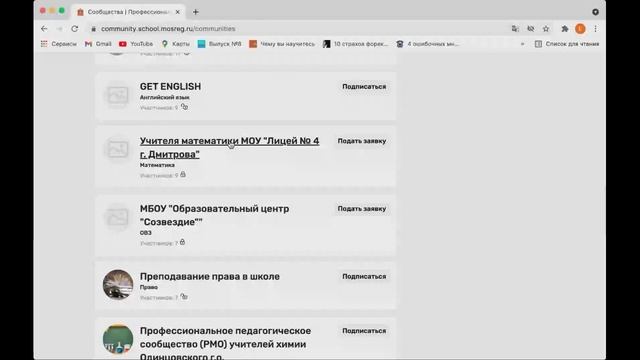Click the eye-crossed icon in address bar
The image size is (640, 360).
tap(531, 29)
